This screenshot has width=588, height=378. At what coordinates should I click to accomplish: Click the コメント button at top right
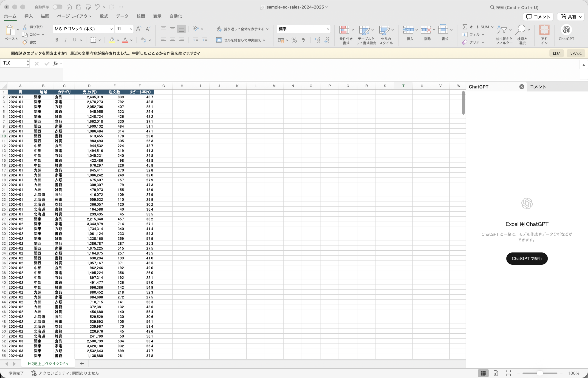(x=538, y=17)
